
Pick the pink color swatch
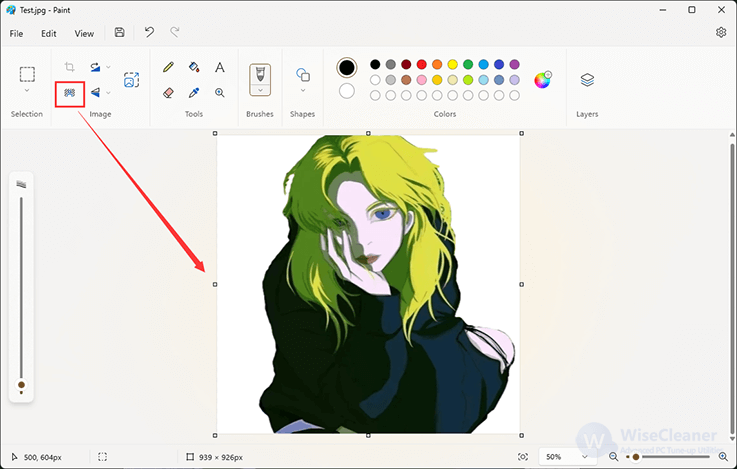[422, 80]
